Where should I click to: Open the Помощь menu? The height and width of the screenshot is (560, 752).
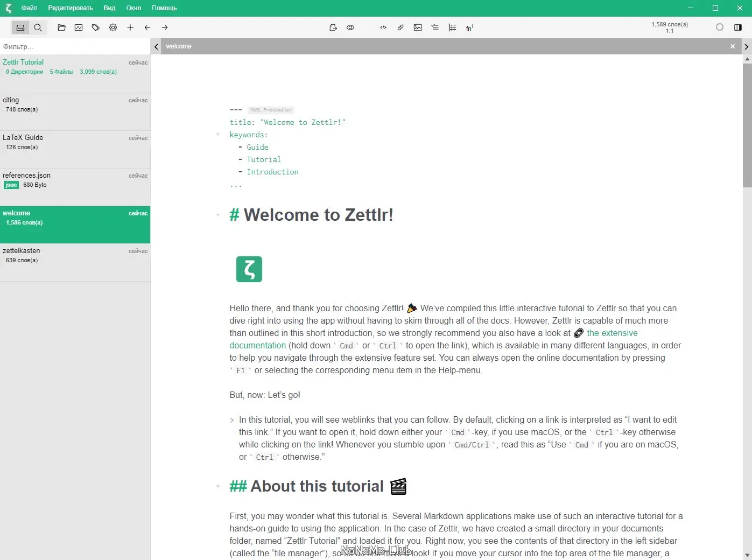pyautogui.click(x=164, y=8)
